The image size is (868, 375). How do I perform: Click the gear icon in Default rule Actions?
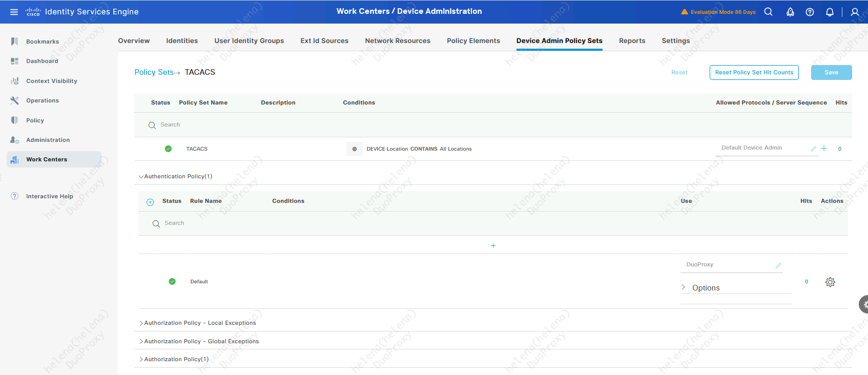[x=830, y=282]
